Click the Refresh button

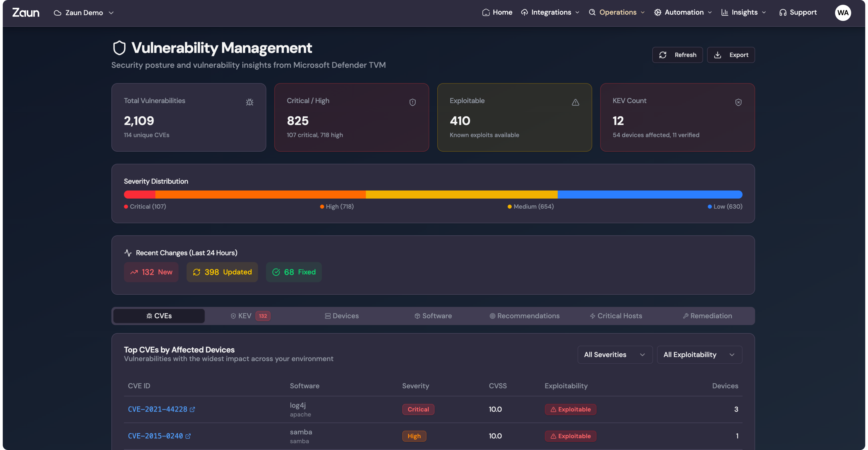pyautogui.click(x=677, y=55)
